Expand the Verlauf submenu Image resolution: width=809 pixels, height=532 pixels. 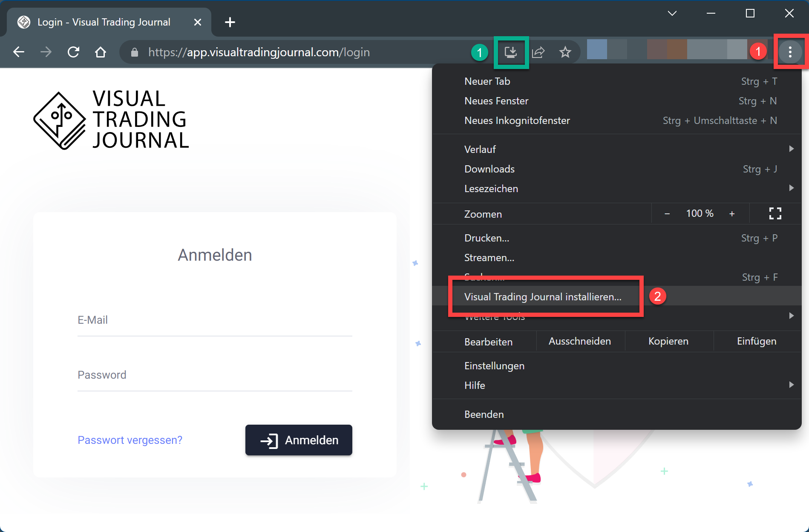coord(617,150)
